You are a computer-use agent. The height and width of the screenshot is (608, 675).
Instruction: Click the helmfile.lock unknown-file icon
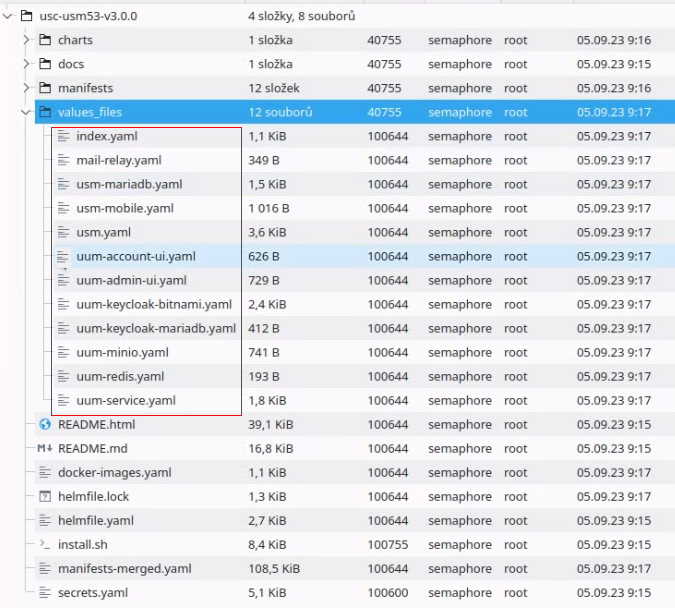(x=45, y=497)
